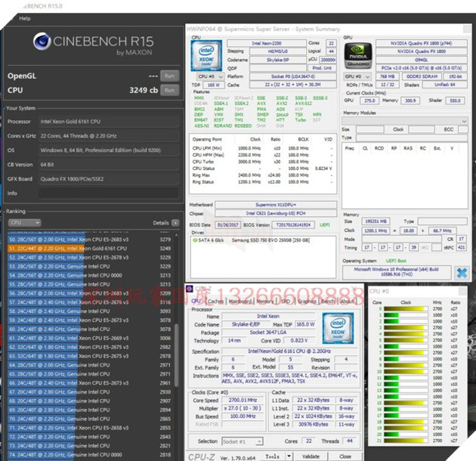
Task: Click the Samsung SSD 750 EVO drive entry
Action: (x=270, y=240)
